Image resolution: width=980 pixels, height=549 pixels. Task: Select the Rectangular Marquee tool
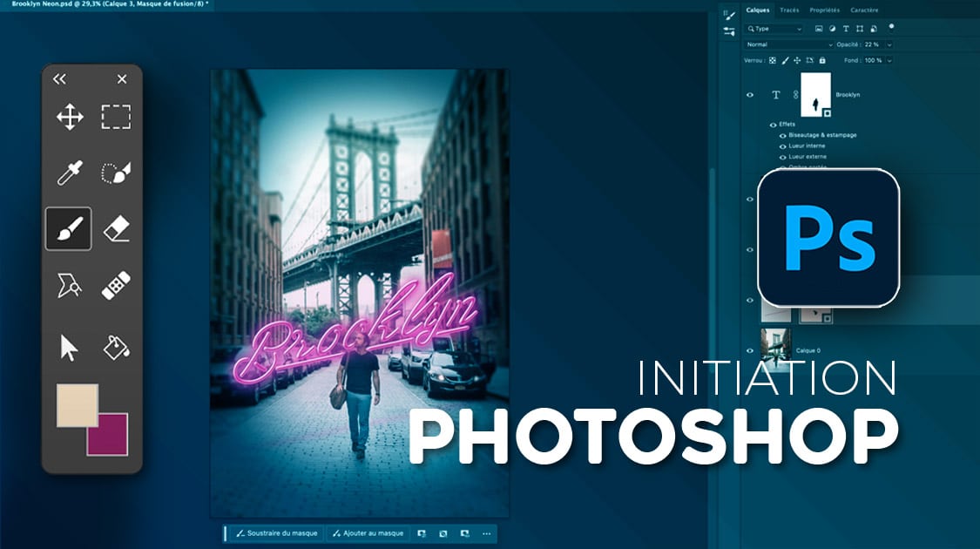pos(116,117)
